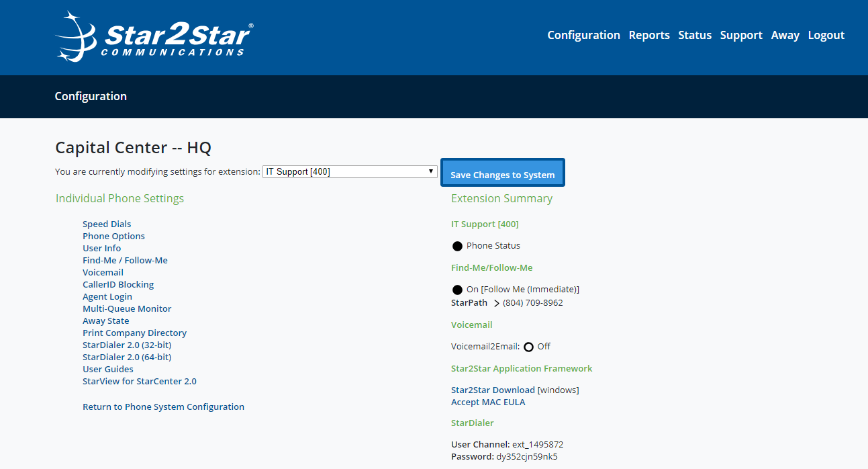This screenshot has width=868, height=469.
Task: Open the CallerID Blocking link
Action: pyautogui.click(x=118, y=284)
